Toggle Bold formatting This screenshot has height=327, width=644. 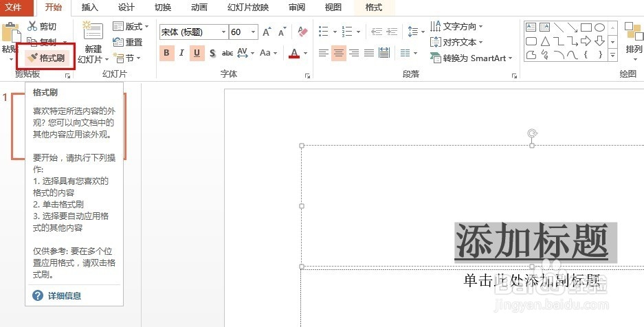point(166,53)
